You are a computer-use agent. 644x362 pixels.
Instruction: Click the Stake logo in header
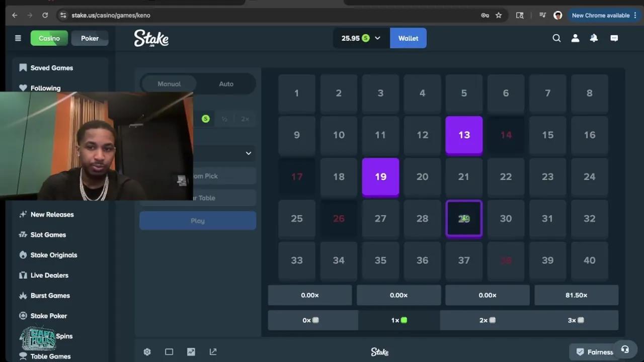151,38
